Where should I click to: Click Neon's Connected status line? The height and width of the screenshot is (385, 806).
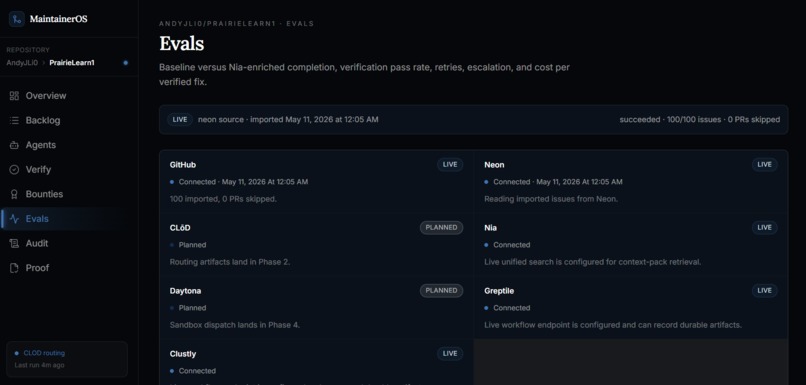tap(554, 182)
